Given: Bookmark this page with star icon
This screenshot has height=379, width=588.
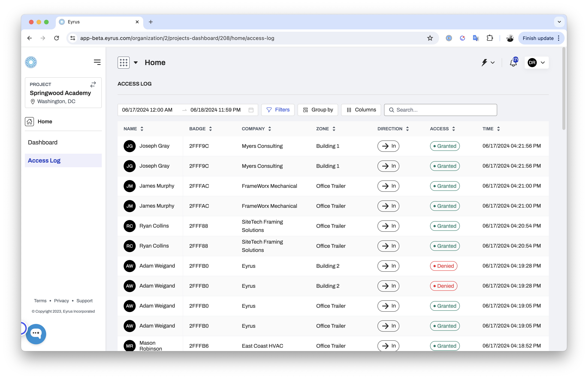Looking at the screenshot, I should tap(430, 38).
